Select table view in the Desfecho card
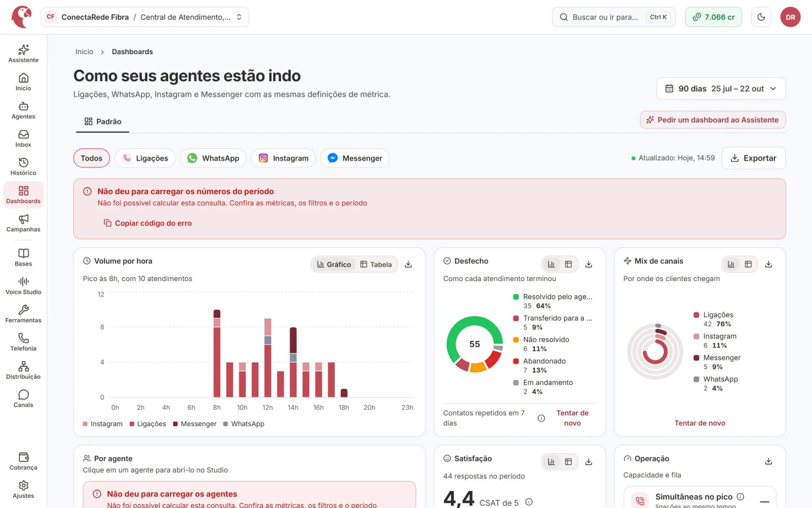Viewport: 812px width, 508px height. click(x=568, y=264)
